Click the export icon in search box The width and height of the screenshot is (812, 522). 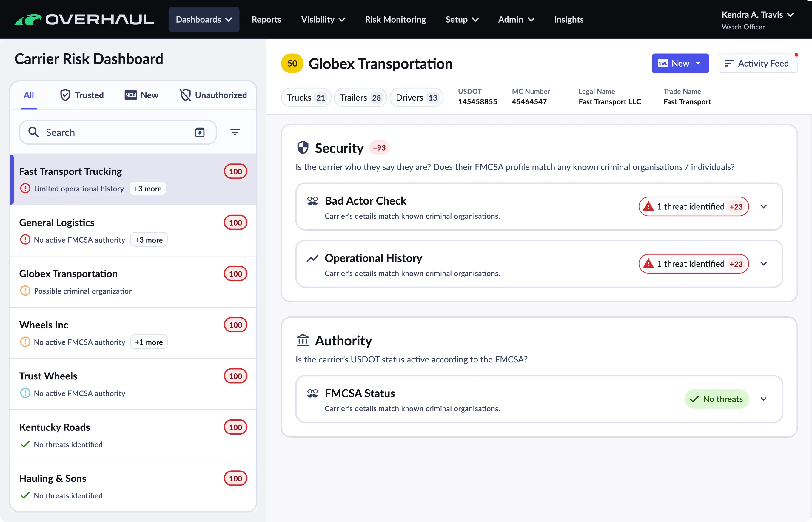coord(200,132)
